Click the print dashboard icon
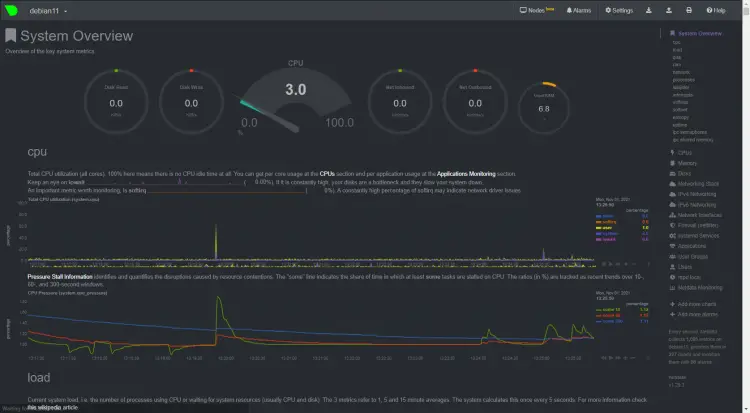Image resolution: width=750 pixels, height=413 pixels. point(689,10)
